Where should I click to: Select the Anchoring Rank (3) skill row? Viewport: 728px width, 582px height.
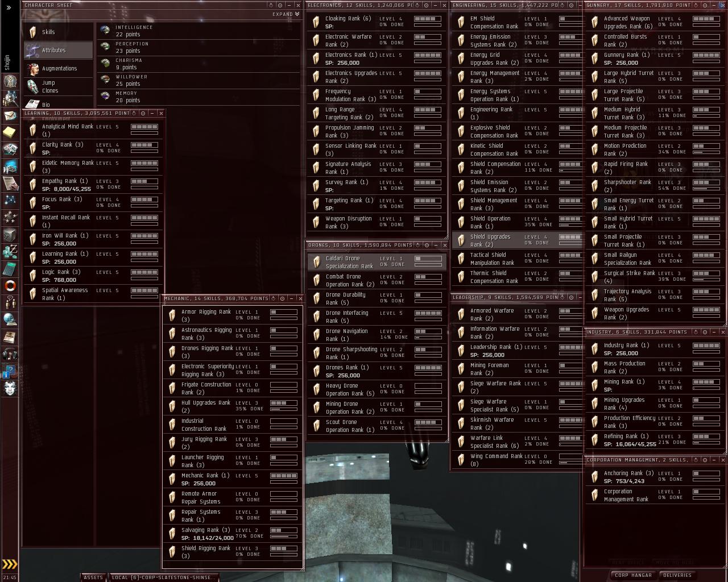click(x=656, y=477)
